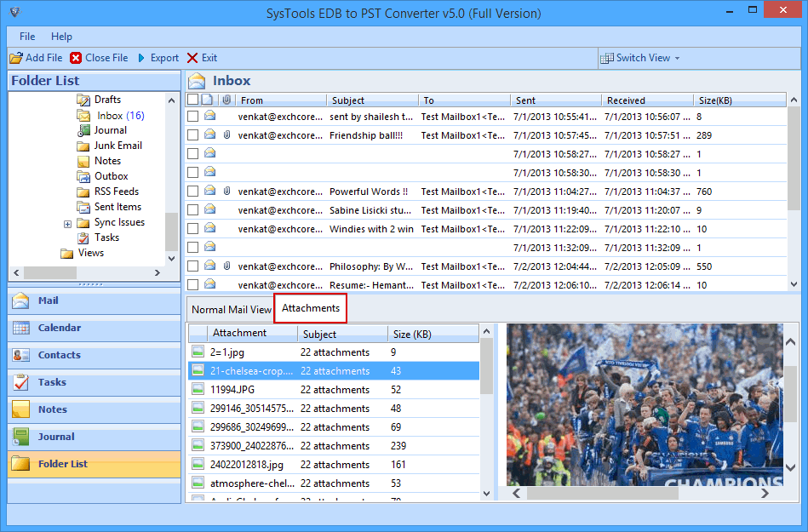Open the Switch View dropdown arrow
This screenshot has height=532, width=808.
point(677,58)
